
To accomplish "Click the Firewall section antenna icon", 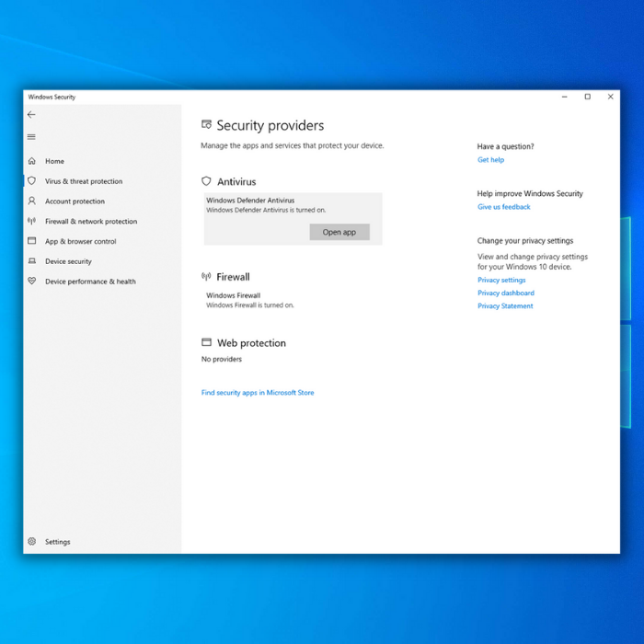I will (x=206, y=276).
